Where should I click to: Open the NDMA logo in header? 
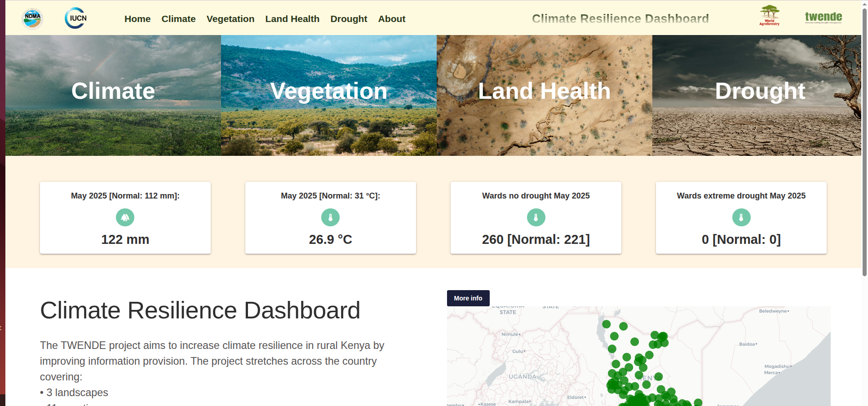[x=32, y=18]
